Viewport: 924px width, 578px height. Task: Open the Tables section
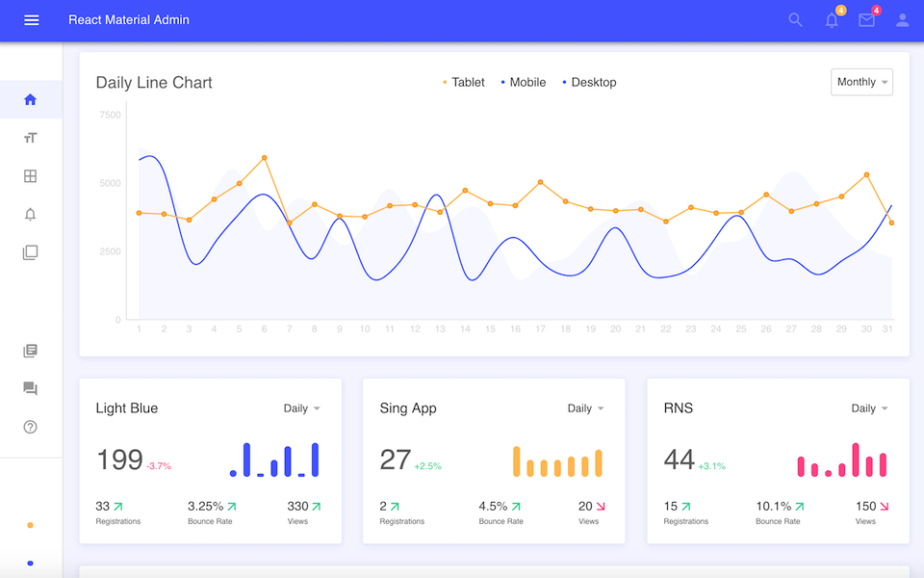click(x=30, y=175)
